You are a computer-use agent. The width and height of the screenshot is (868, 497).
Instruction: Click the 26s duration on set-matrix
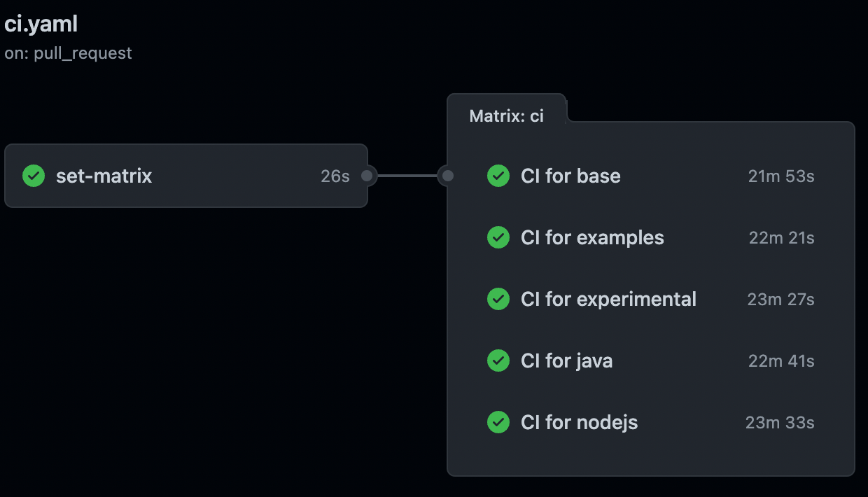click(x=335, y=176)
